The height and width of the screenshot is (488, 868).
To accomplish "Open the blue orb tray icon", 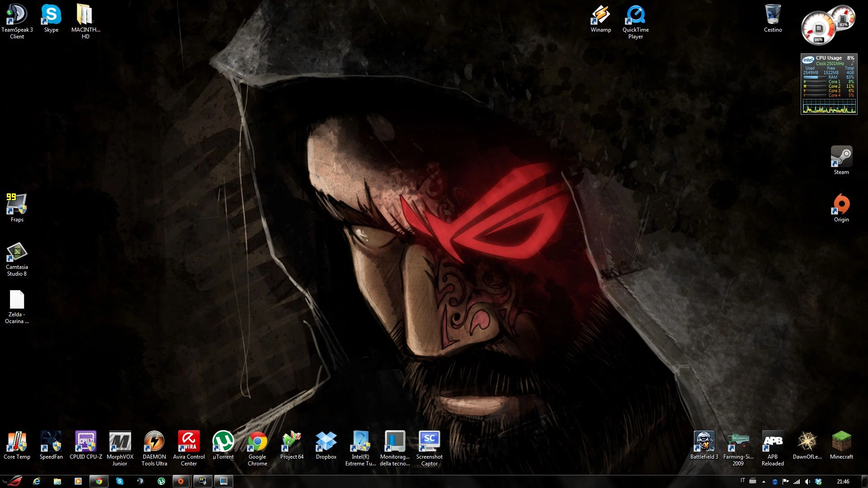I will click(x=775, y=482).
